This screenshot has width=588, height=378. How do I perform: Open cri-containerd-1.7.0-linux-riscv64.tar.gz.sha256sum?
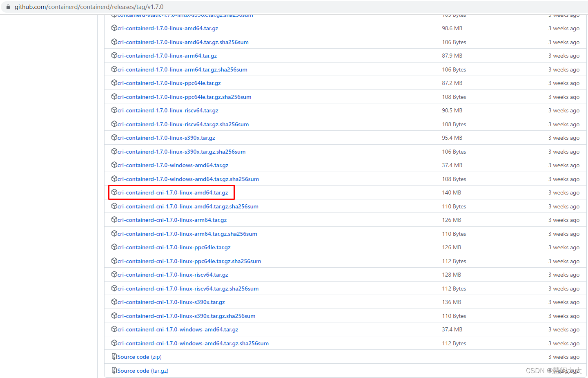(183, 124)
